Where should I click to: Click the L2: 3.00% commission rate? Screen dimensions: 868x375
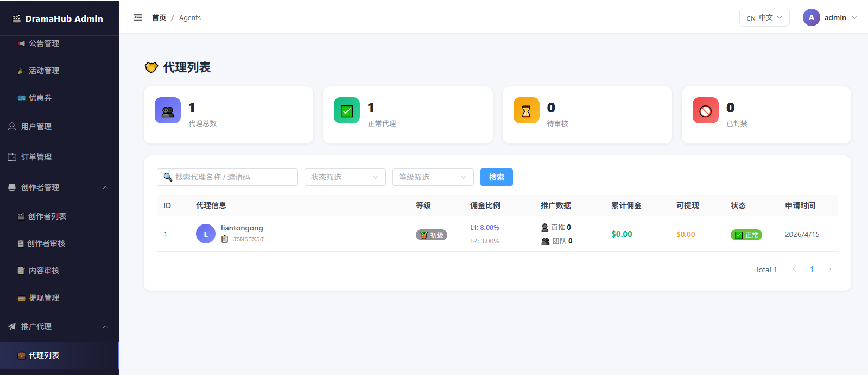tap(485, 241)
